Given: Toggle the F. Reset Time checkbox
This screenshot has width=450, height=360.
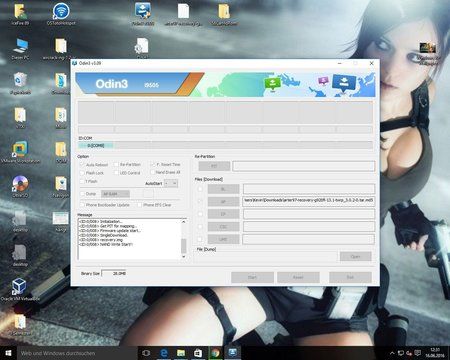Looking at the screenshot, I should click(153, 164).
